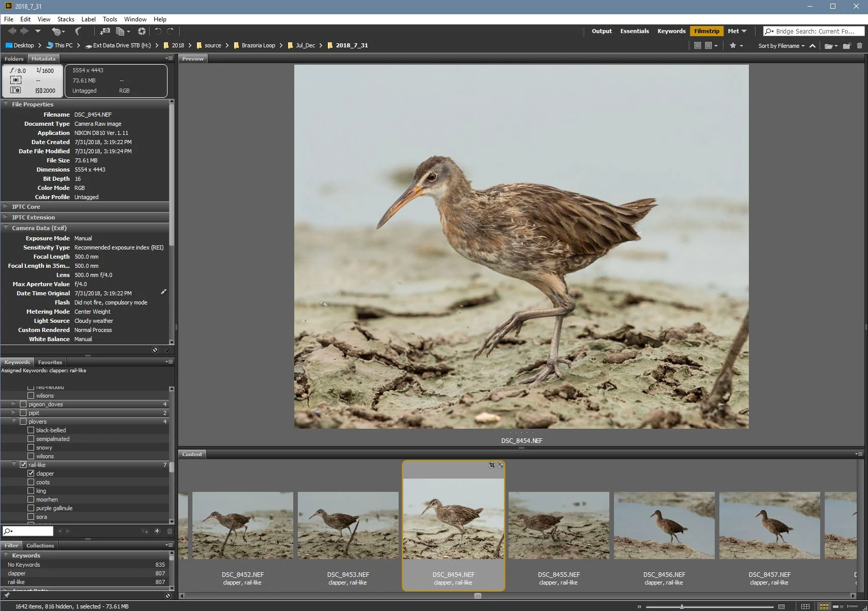
Task: Click the Get Photos from Camera icon
Action: coord(105,32)
